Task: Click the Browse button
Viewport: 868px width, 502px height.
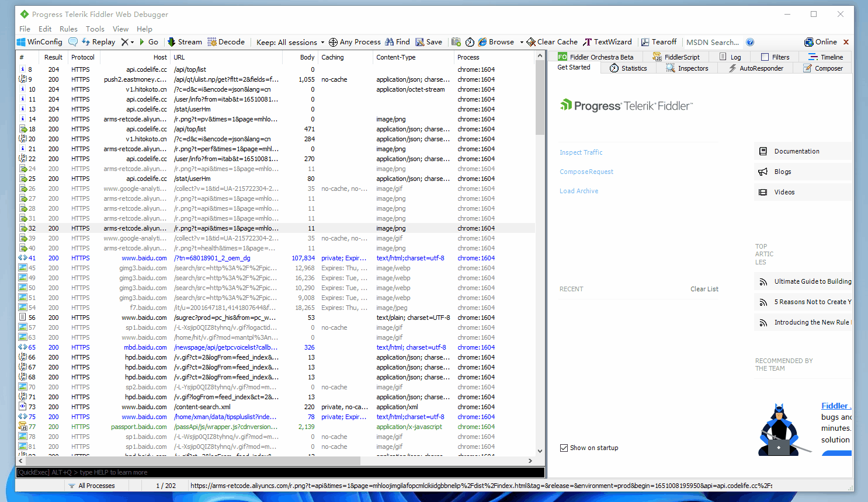Action: (496, 42)
